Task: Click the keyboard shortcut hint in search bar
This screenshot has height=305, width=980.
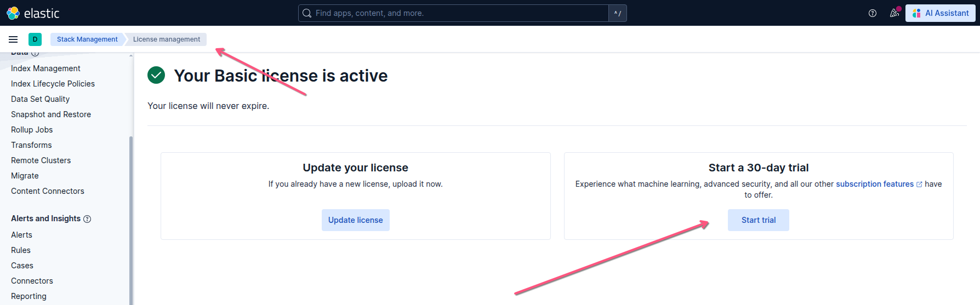Action: pos(618,13)
